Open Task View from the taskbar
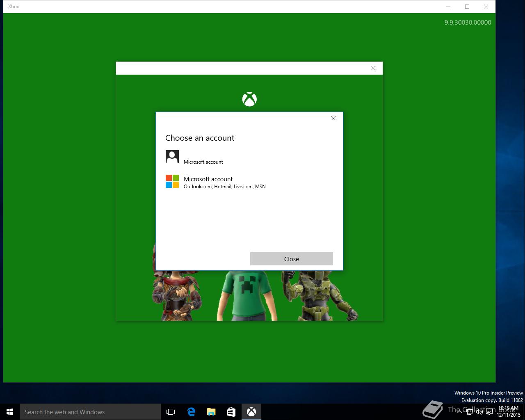The width and height of the screenshot is (525, 420). coord(171,412)
